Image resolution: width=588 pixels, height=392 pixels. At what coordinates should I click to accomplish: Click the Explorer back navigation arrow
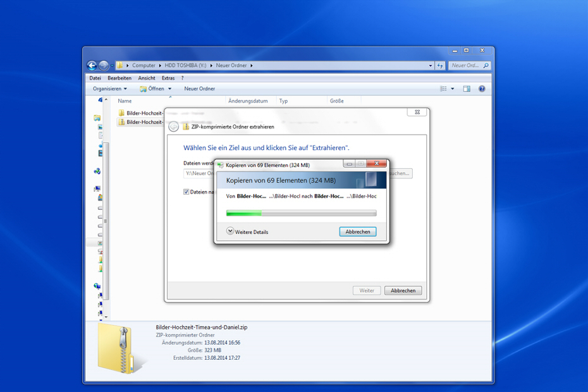tap(92, 65)
